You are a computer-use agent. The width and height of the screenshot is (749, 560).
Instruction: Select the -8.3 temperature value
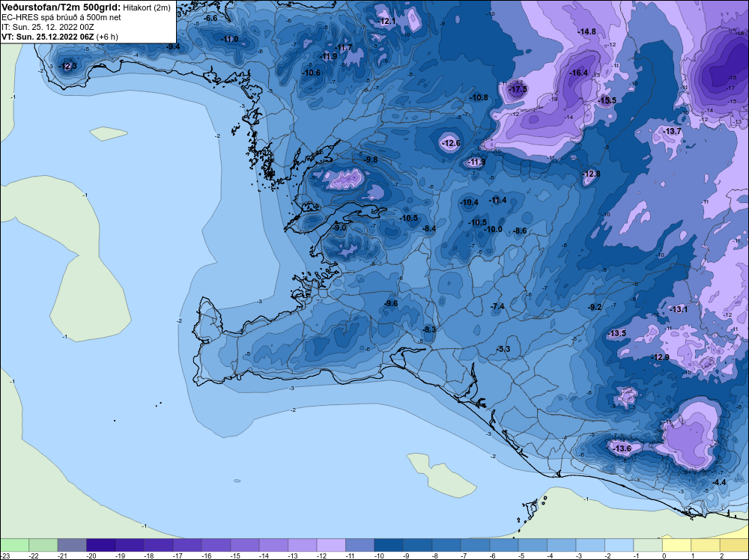[x=429, y=329]
